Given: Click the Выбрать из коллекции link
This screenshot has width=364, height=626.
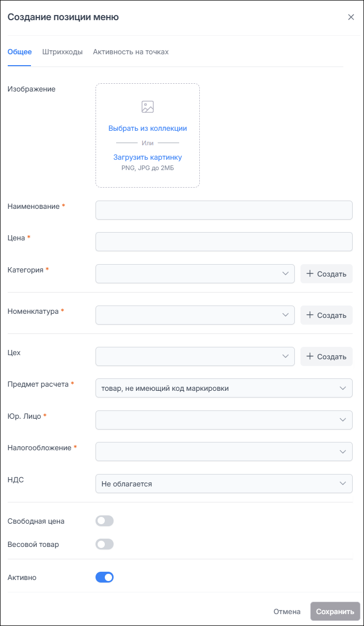Looking at the screenshot, I should tap(148, 128).
